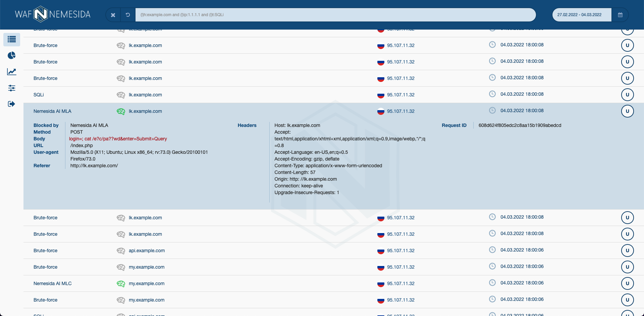Click the flag in Brute-force api.example.com row

(x=381, y=251)
